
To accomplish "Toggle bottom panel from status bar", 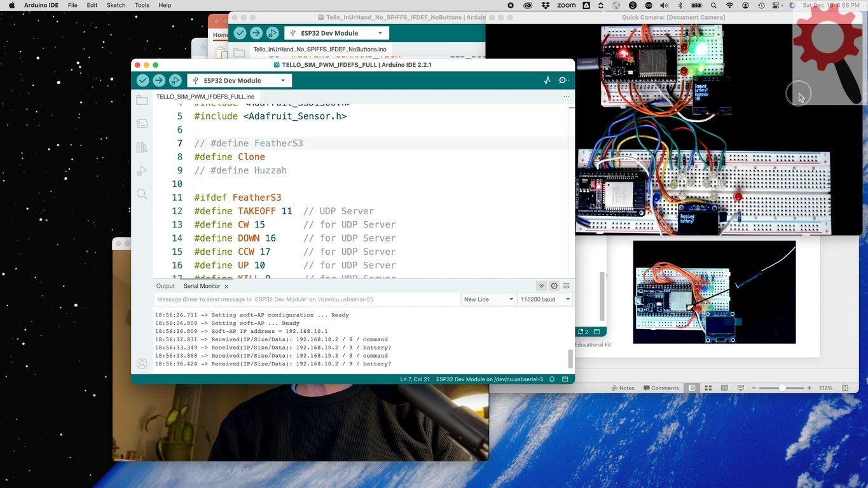I will [x=565, y=379].
